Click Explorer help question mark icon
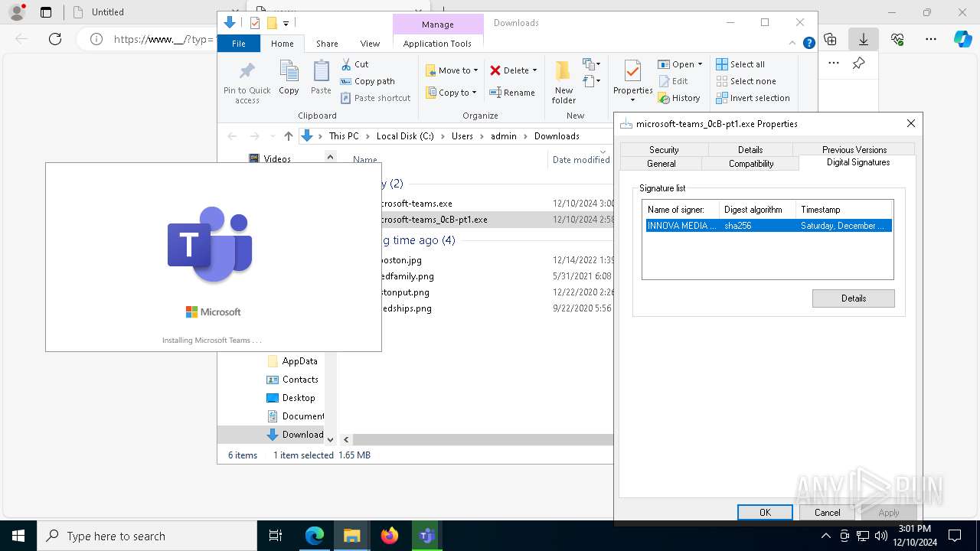980x551 pixels. pyautogui.click(x=808, y=44)
